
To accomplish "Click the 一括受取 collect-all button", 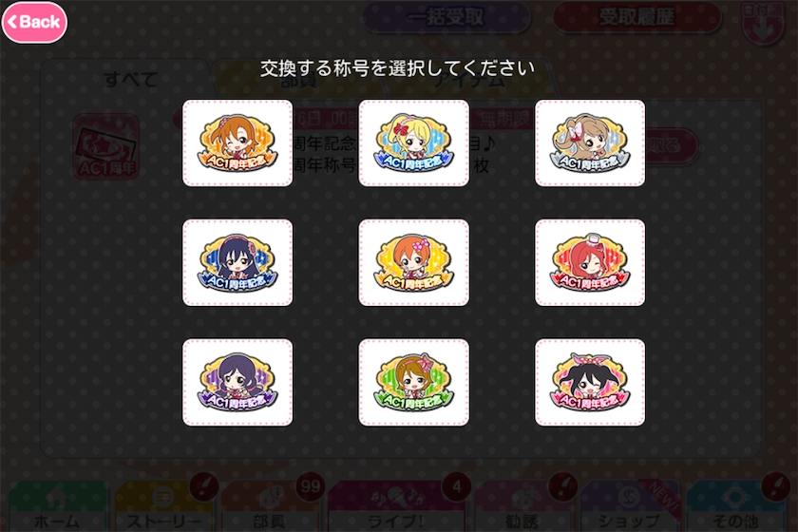I will pyautogui.click(x=446, y=17).
